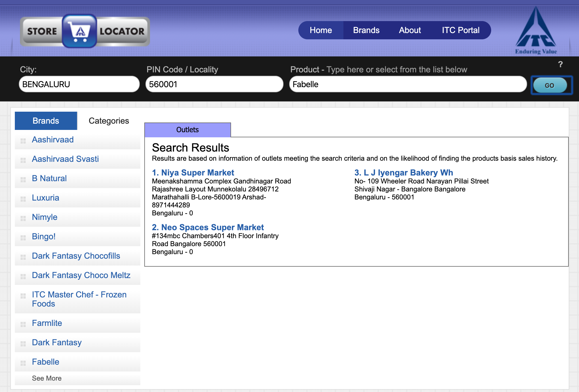Open the Outlets tab
The image size is (579, 392).
coord(187,130)
